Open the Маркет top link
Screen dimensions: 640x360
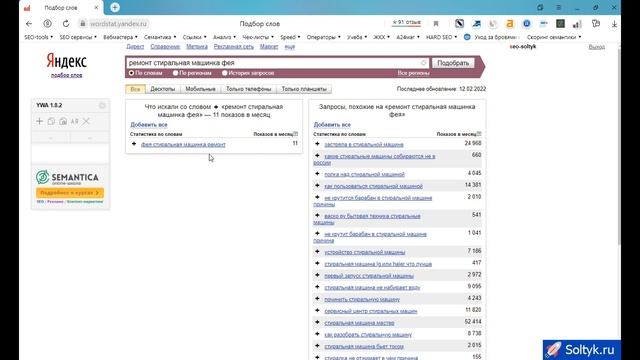269,47
